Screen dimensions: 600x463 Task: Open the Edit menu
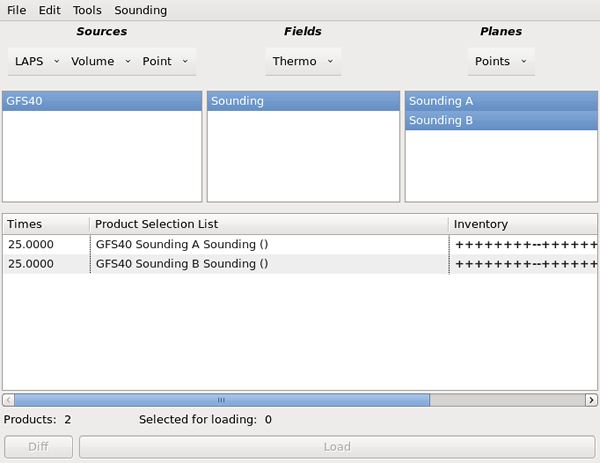(49, 10)
